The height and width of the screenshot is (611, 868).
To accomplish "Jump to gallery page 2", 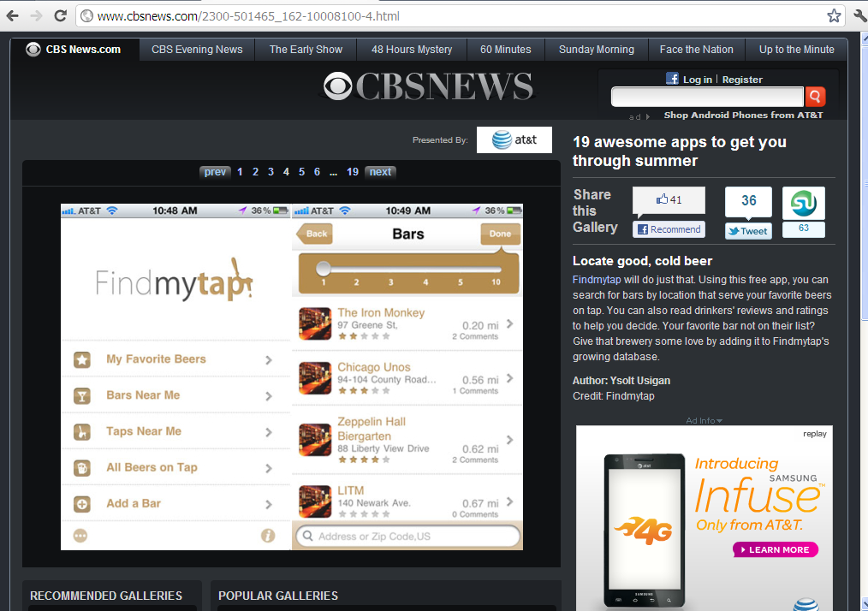I will (x=255, y=171).
